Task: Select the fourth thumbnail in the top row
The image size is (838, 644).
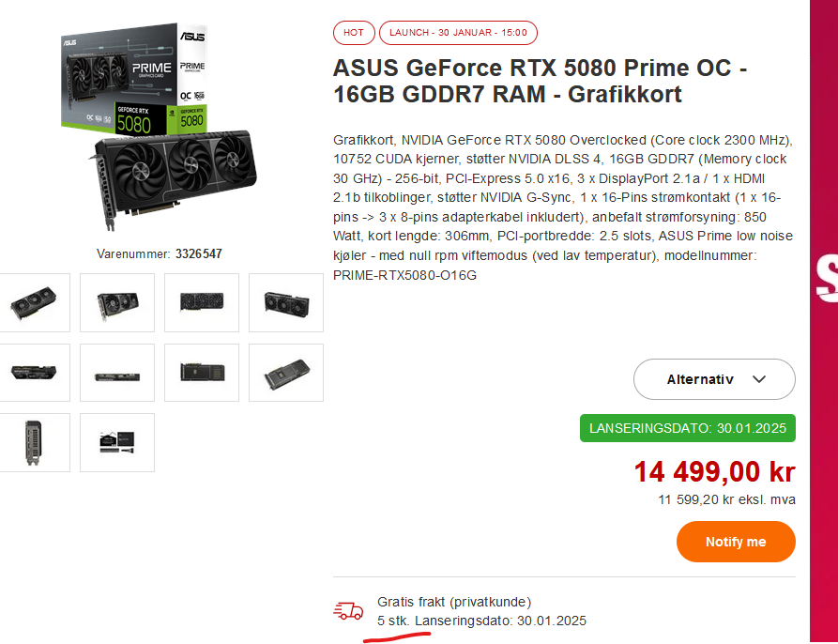Action: click(x=286, y=303)
